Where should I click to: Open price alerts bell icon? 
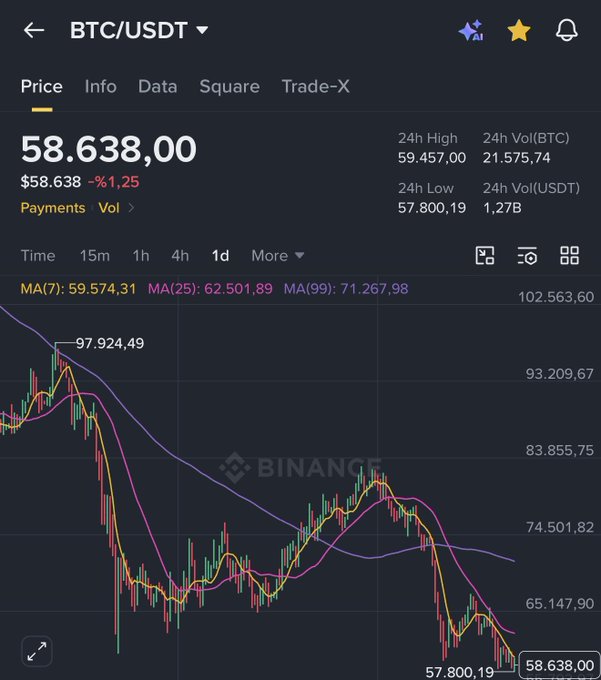pyautogui.click(x=567, y=30)
